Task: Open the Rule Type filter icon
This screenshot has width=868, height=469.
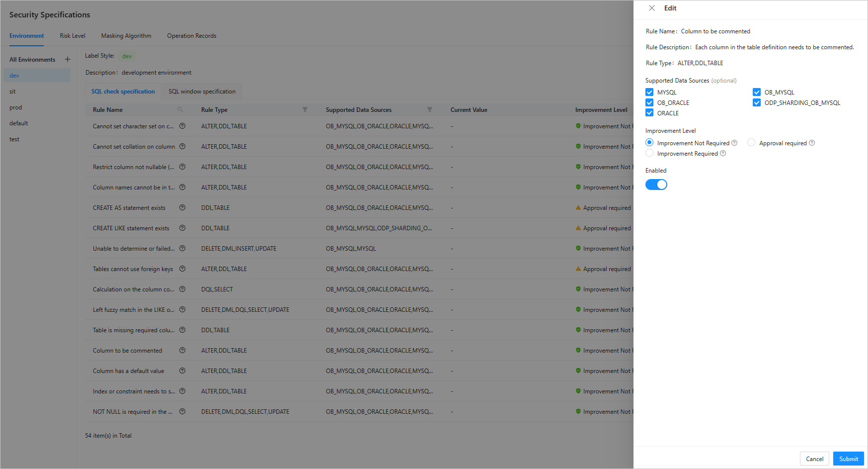Action: click(305, 109)
